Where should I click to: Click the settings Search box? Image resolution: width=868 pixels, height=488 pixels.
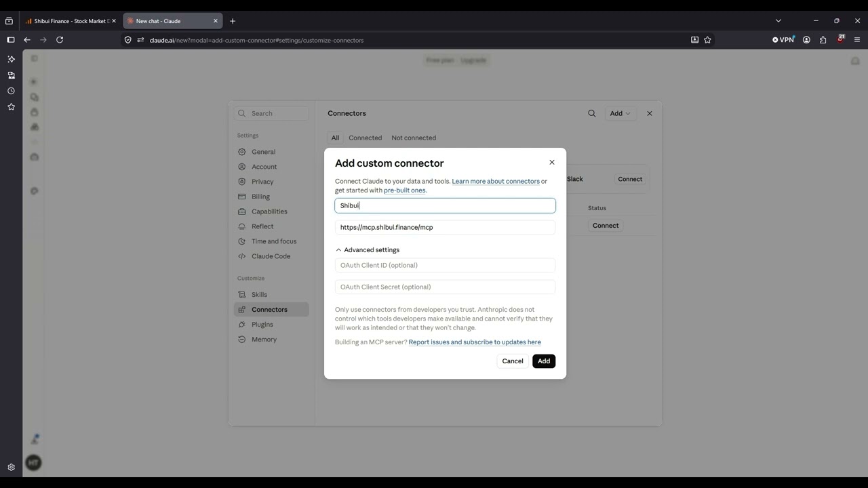click(271, 113)
